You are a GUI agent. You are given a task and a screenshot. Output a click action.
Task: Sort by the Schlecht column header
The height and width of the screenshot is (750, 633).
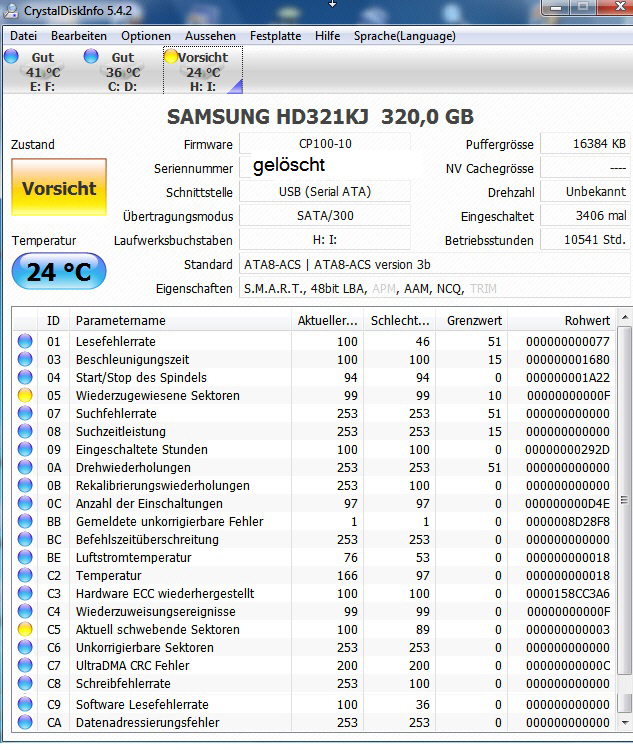tap(400, 320)
